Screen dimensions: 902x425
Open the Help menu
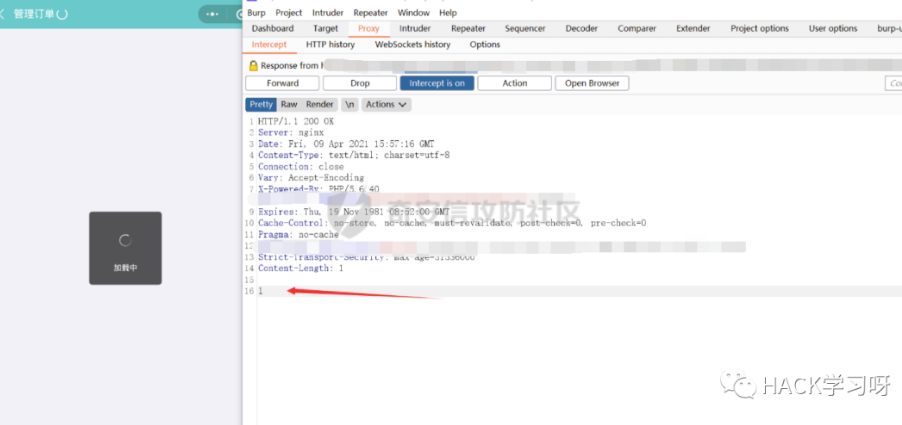coord(448,13)
